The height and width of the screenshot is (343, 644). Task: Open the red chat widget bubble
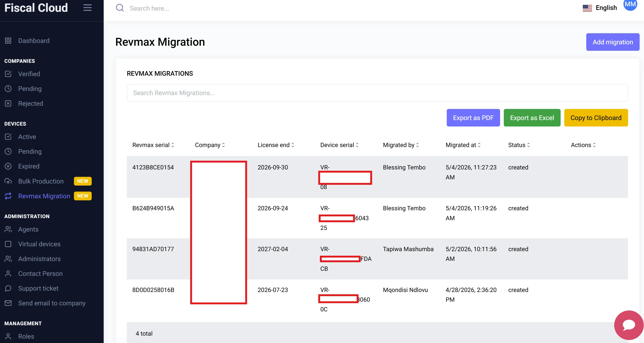pos(629,325)
